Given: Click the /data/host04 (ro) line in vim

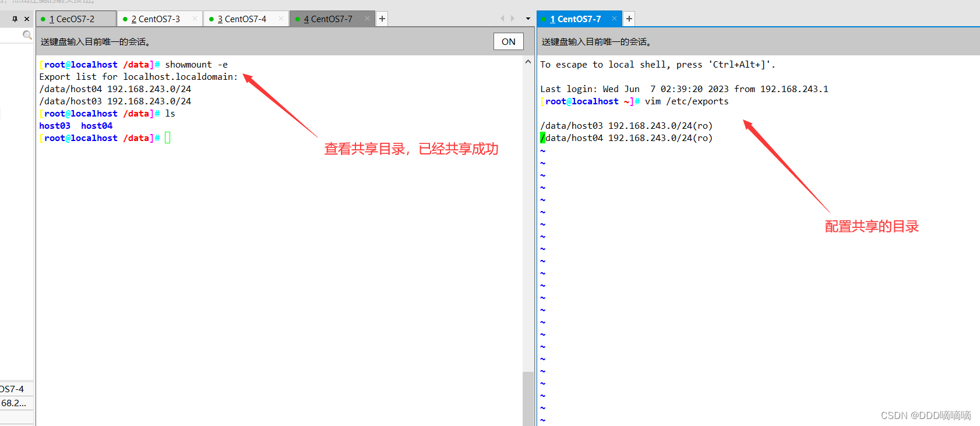Looking at the screenshot, I should point(626,138).
